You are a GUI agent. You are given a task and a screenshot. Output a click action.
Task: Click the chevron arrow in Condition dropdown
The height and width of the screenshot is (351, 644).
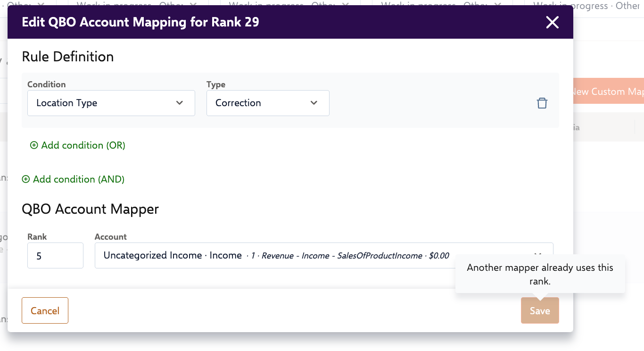[x=180, y=103]
